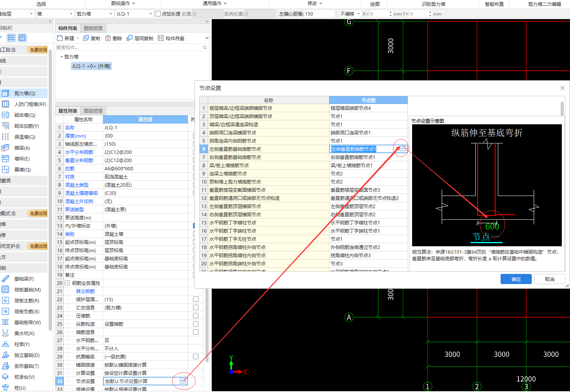Pick the 幕墙(Q) curtain wall icon
570x392 pixels.
[5, 170]
